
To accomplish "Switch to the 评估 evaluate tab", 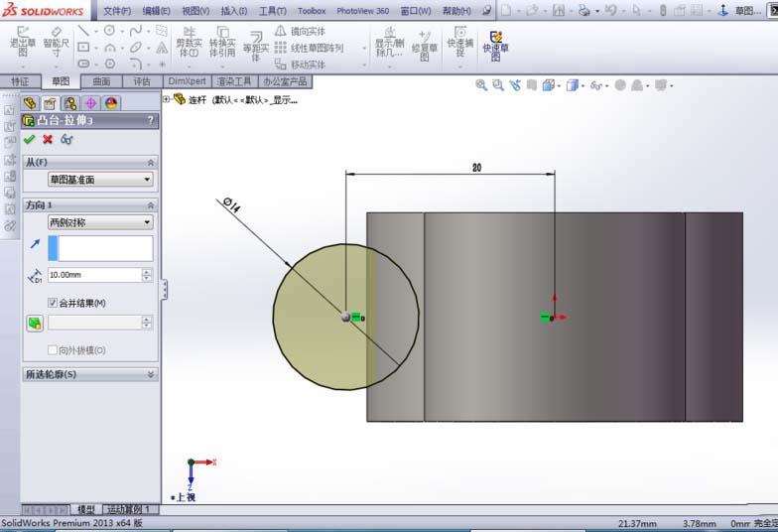I will pos(142,81).
